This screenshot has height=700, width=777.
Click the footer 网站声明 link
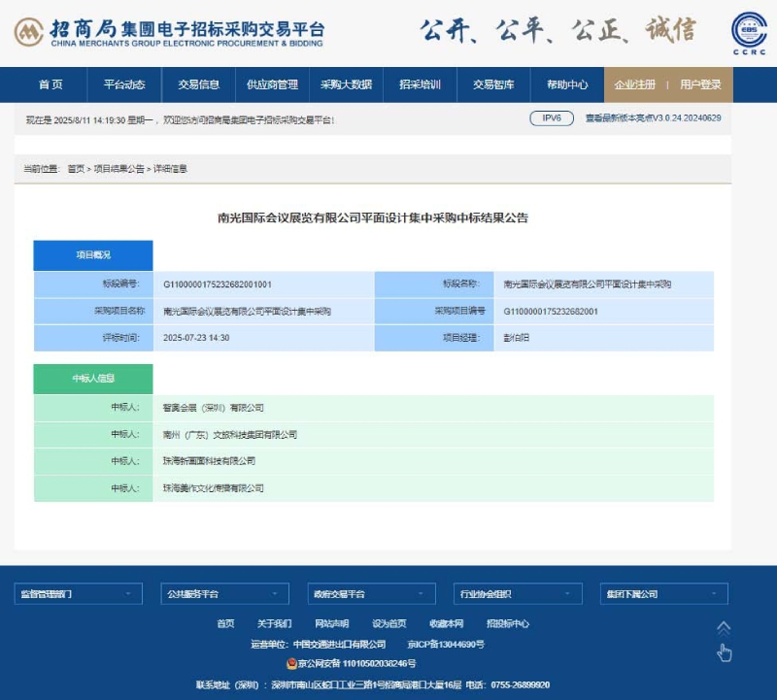click(331, 623)
